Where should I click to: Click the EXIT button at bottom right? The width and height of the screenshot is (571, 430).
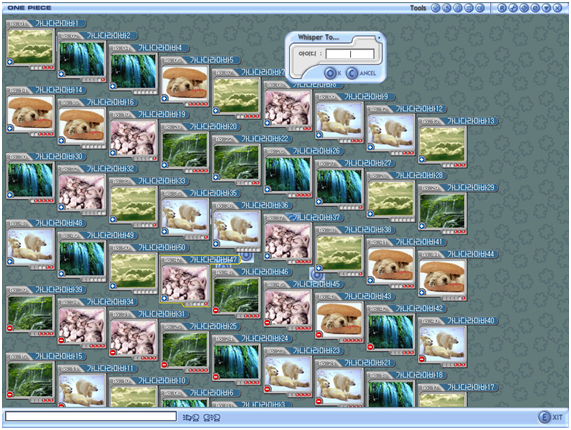550,417
